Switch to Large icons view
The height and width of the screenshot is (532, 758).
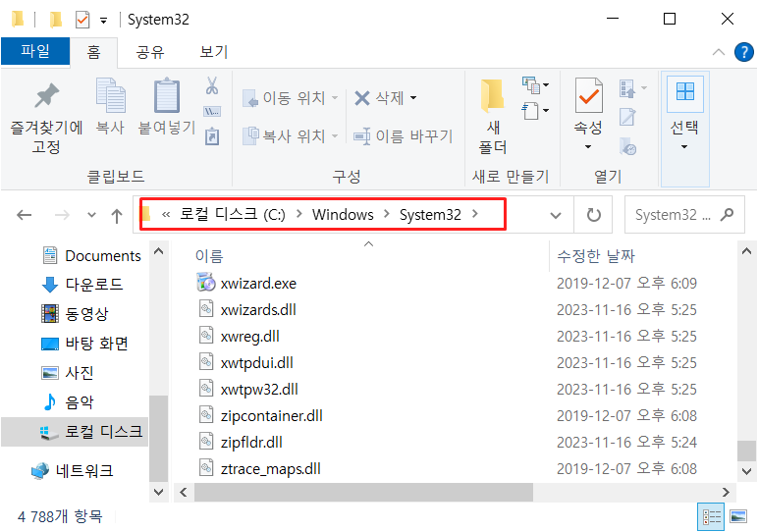(738, 517)
